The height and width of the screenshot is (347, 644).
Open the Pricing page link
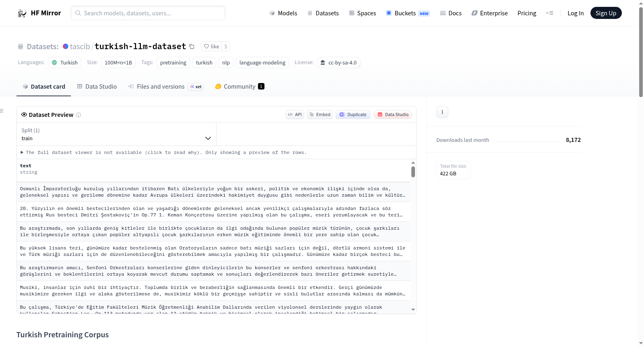[527, 13]
